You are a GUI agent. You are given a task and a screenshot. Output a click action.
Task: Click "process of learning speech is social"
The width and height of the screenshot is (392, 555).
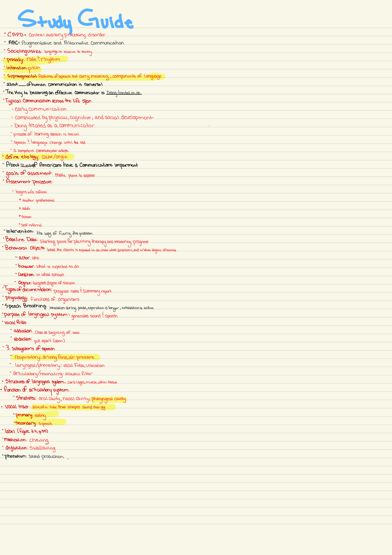[x=46, y=134]
